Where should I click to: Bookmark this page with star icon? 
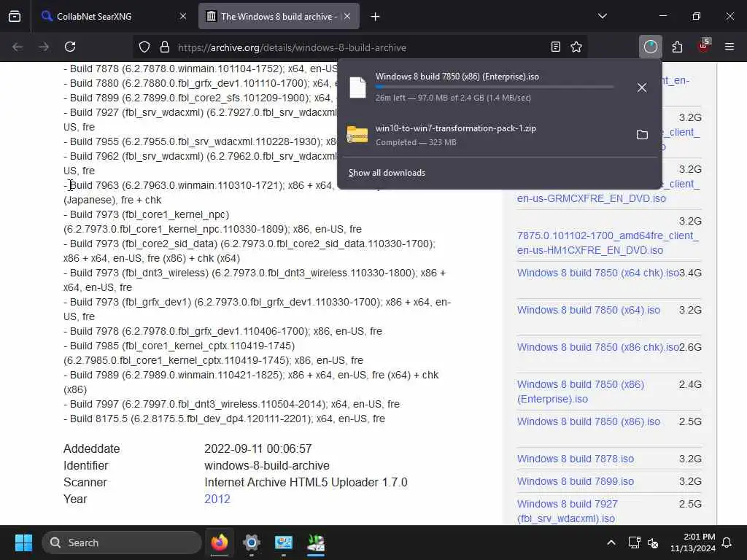tap(576, 47)
